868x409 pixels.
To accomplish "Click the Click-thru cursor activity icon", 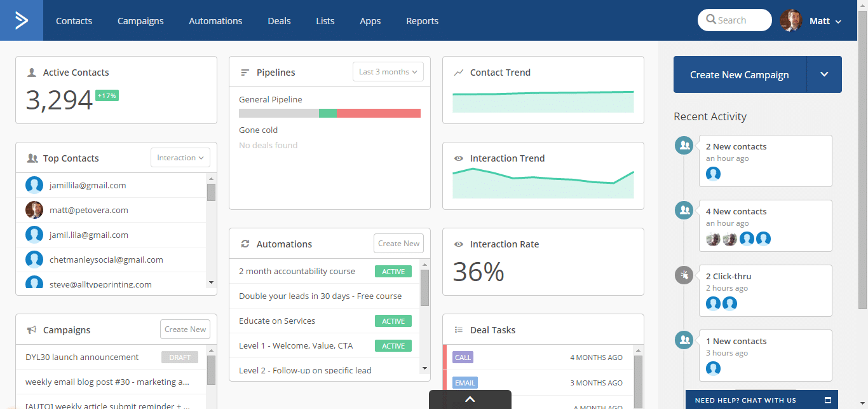I will (684, 275).
